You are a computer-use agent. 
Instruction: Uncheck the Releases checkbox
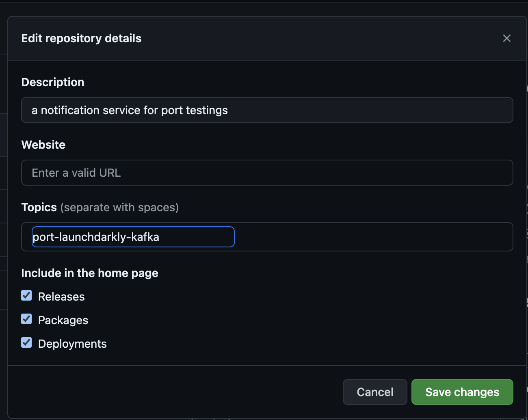click(x=26, y=296)
